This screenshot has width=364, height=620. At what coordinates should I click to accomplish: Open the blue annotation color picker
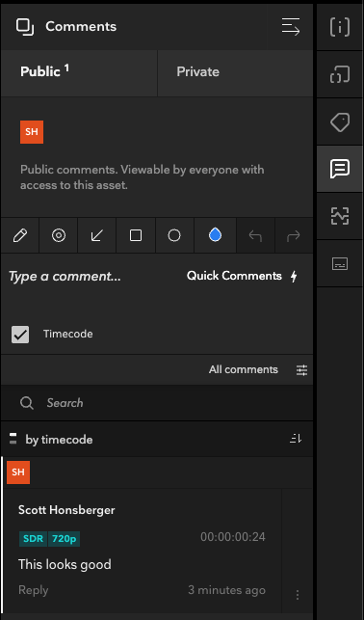[215, 235]
